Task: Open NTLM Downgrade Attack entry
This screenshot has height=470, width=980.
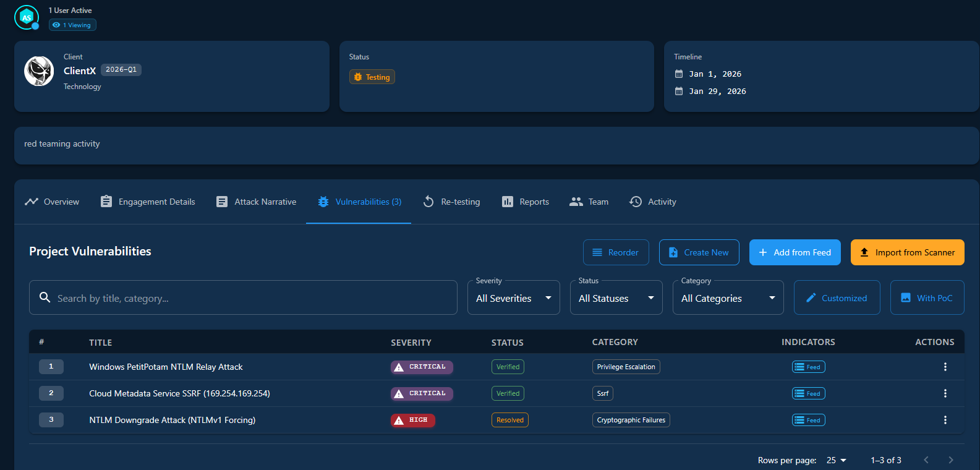Action: pyautogui.click(x=172, y=420)
